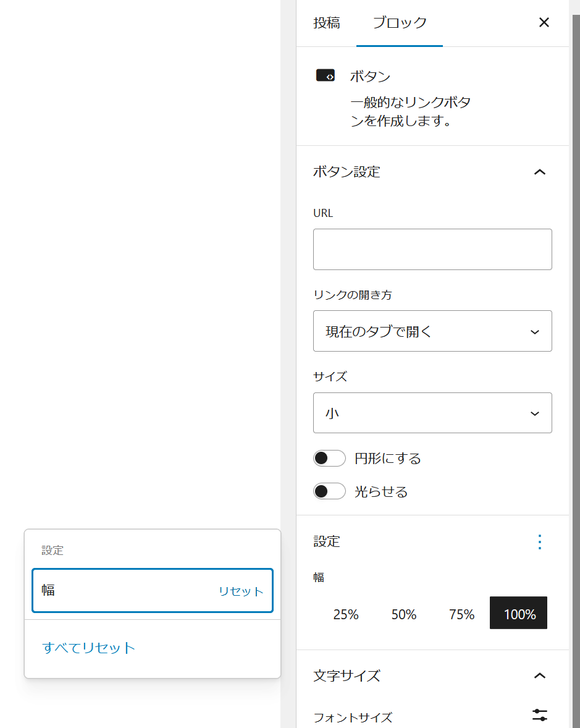Close the settings sidebar
The height and width of the screenshot is (728, 580).
click(x=544, y=23)
